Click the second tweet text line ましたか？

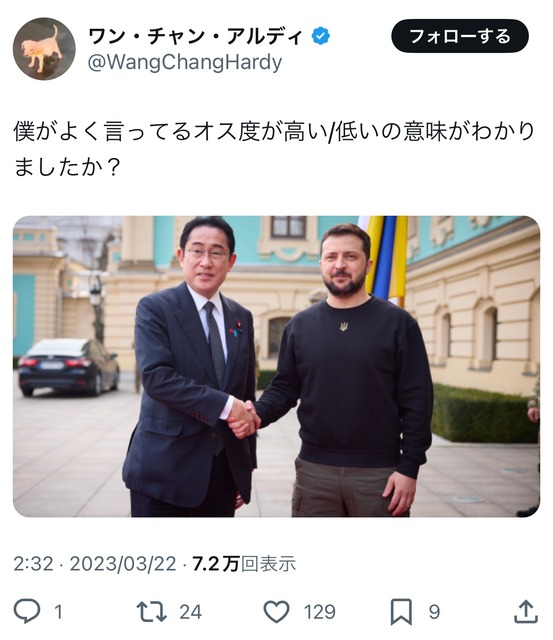pyautogui.click(x=67, y=167)
